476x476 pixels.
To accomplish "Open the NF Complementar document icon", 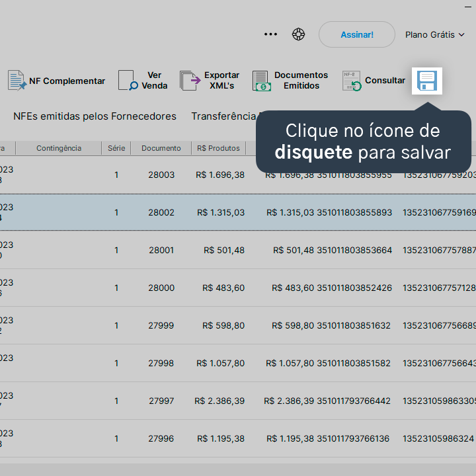I will (17, 81).
